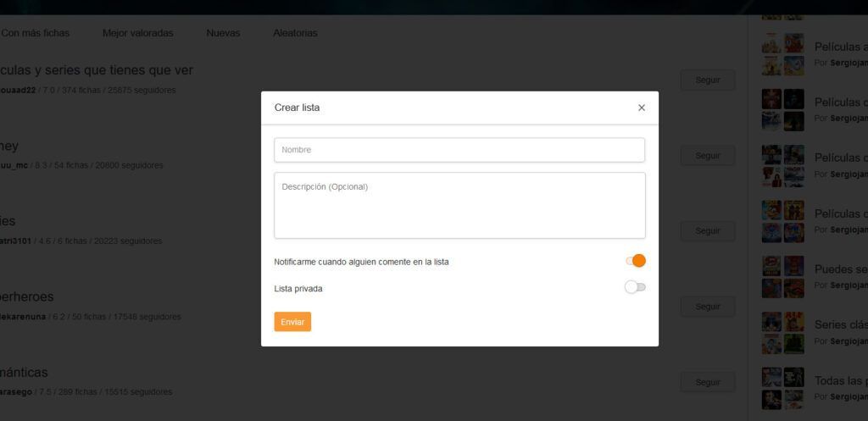
Task: Follow the list with 20223 seguidores
Action: coord(708,231)
